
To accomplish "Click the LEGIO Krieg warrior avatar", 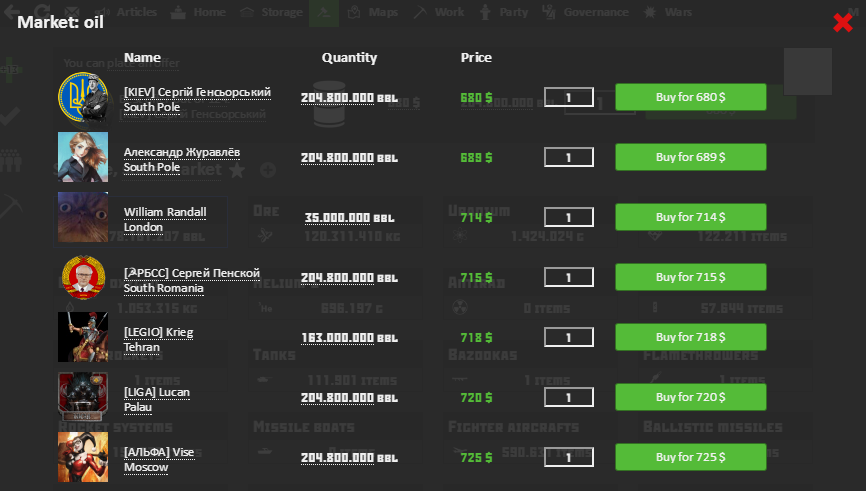I will click(x=83, y=338).
